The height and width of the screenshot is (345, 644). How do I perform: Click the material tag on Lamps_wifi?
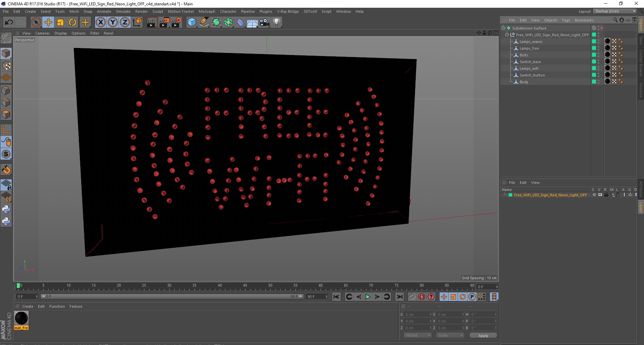tap(607, 68)
